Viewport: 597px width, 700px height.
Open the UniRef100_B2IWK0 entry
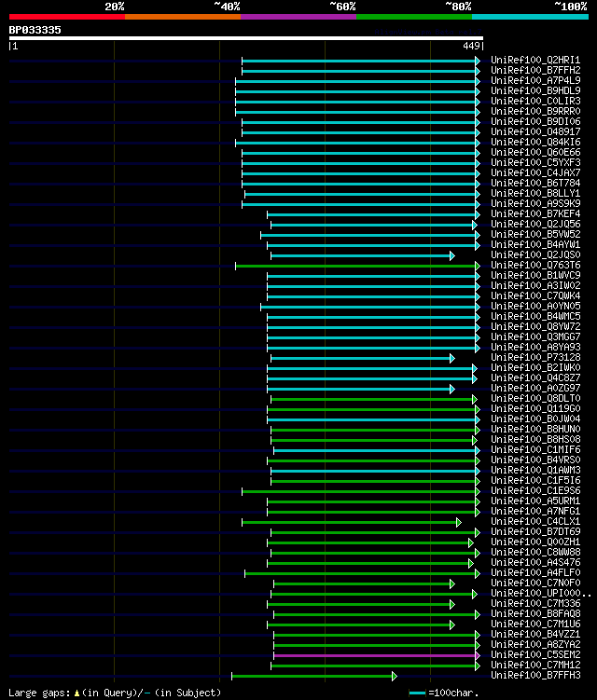pos(535,368)
